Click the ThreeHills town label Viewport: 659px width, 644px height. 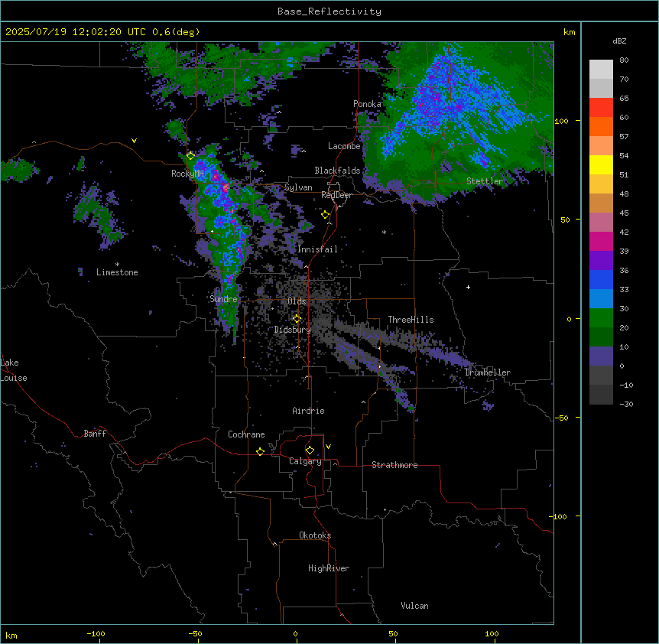tap(411, 320)
